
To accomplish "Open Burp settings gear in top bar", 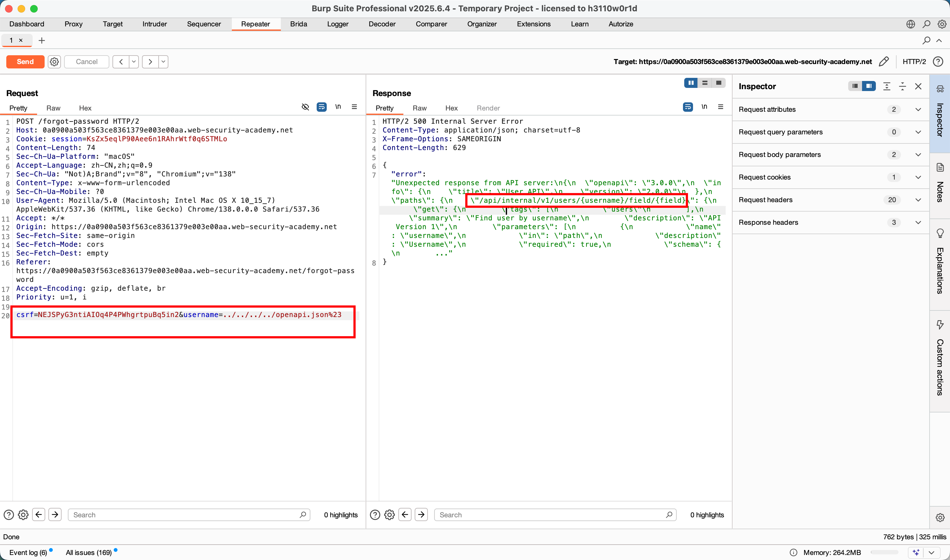I will 942,24.
